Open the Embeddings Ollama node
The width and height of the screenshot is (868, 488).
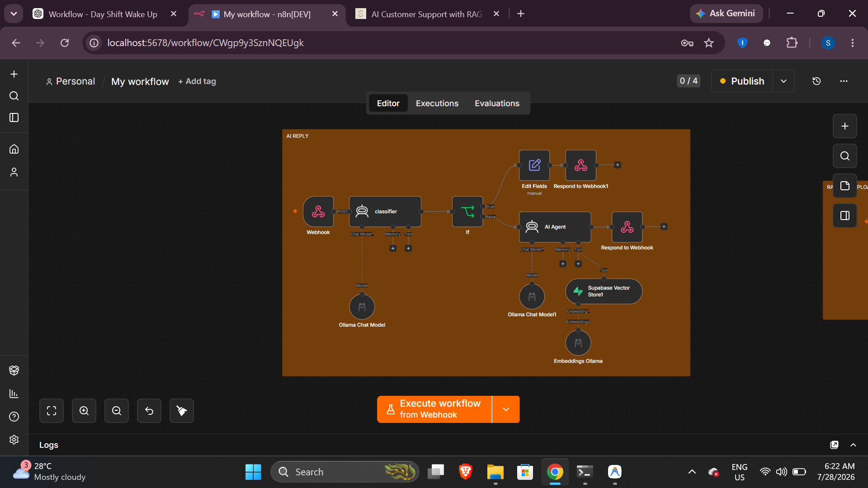click(x=578, y=343)
